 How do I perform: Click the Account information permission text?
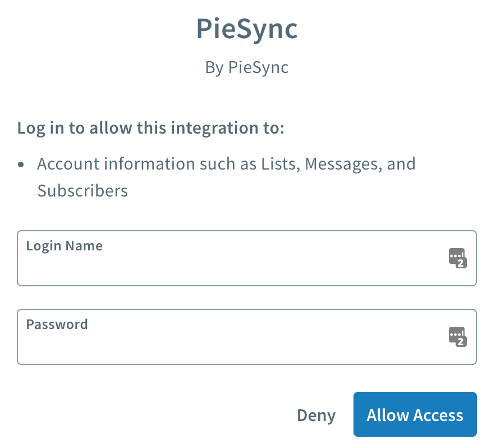tap(226, 177)
